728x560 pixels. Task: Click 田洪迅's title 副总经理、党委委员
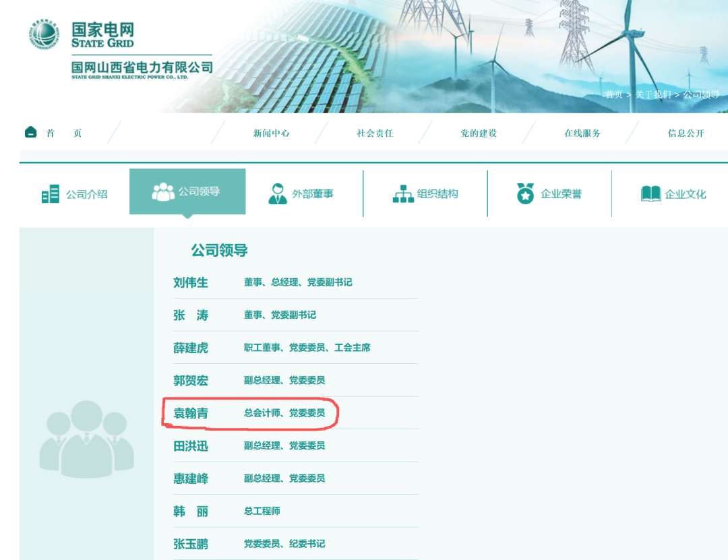coord(284,445)
